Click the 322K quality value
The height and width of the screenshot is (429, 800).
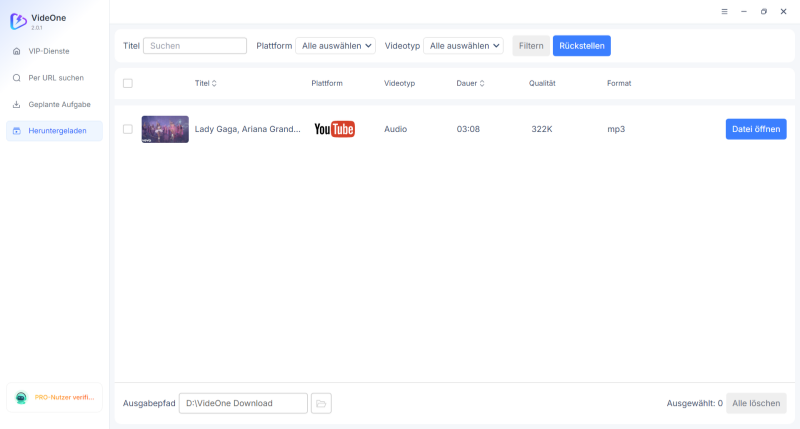tap(542, 129)
